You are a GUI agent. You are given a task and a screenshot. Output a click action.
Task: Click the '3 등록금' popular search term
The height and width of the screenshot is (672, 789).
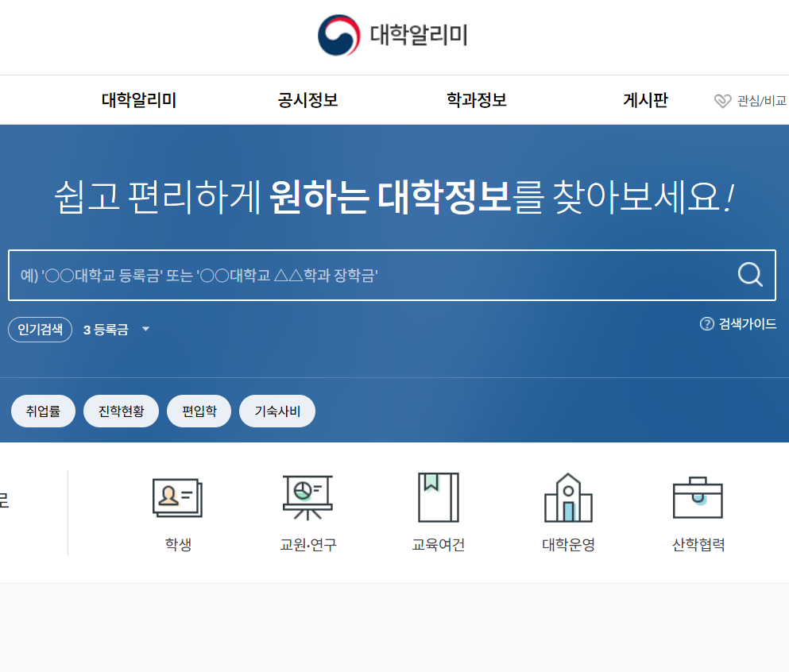point(106,330)
